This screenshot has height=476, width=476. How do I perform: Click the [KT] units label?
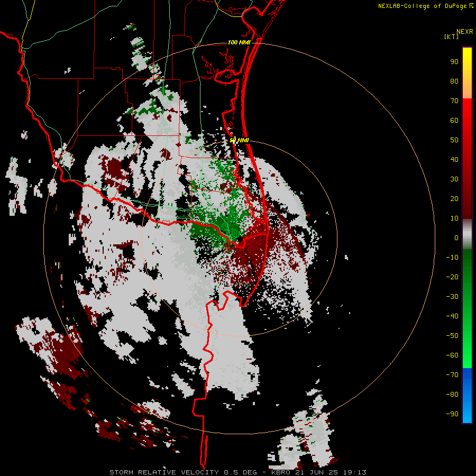(452, 36)
